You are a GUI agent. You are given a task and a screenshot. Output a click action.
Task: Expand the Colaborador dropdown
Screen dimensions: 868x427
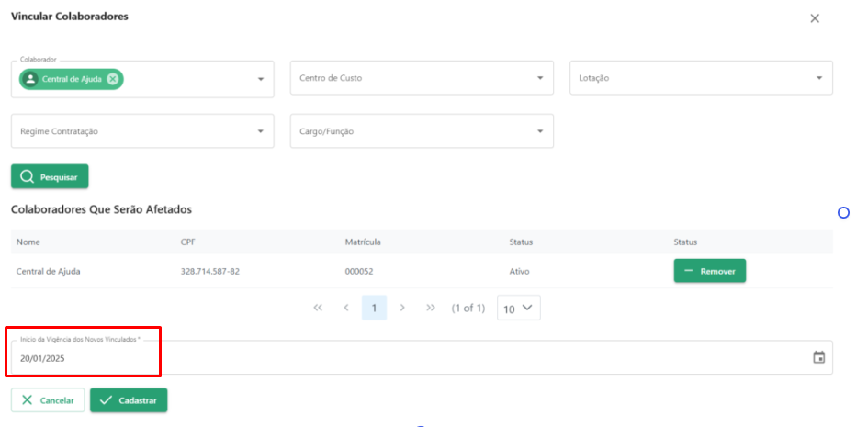click(x=261, y=80)
